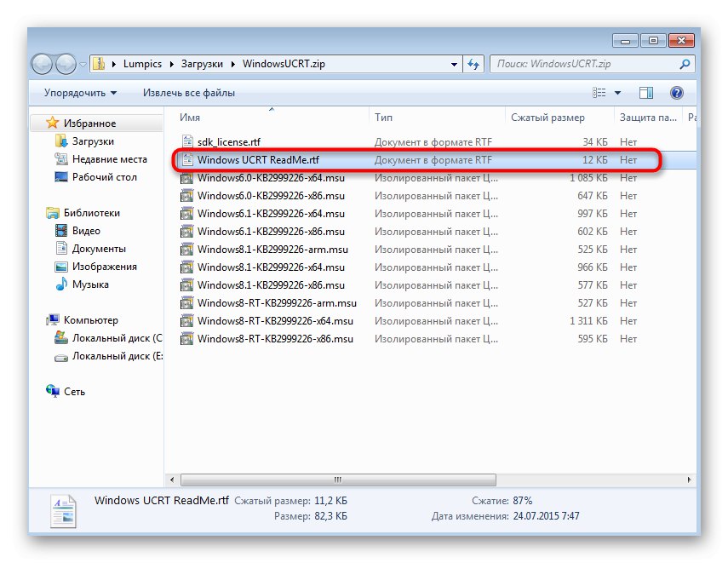This screenshot has width=728, height=563.
Task: Click the horizontal scrollbar thumb
Action: coord(338,480)
